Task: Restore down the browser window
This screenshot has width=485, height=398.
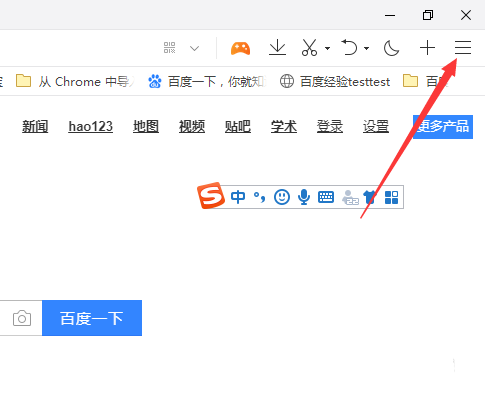Action: coord(428,15)
